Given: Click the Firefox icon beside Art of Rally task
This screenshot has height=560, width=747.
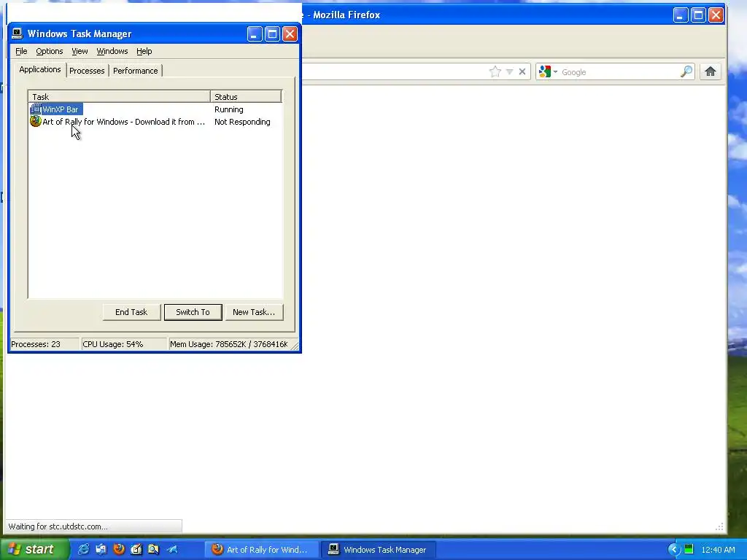Looking at the screenshot, I should pos(36,122).
